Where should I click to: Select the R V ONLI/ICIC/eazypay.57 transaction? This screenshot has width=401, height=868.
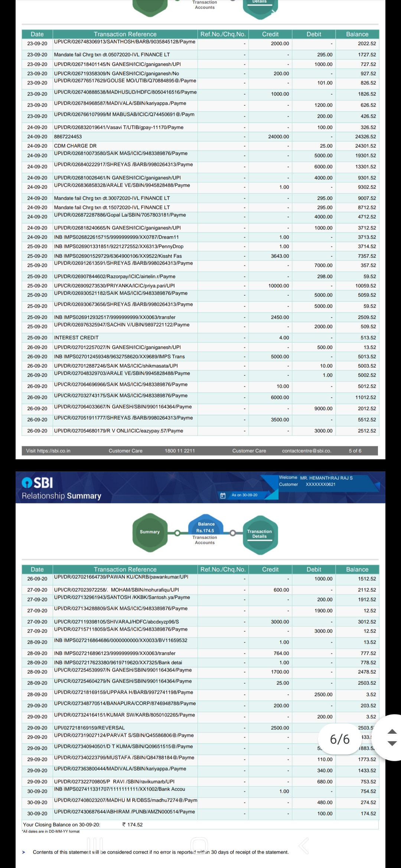click(118, 431)
